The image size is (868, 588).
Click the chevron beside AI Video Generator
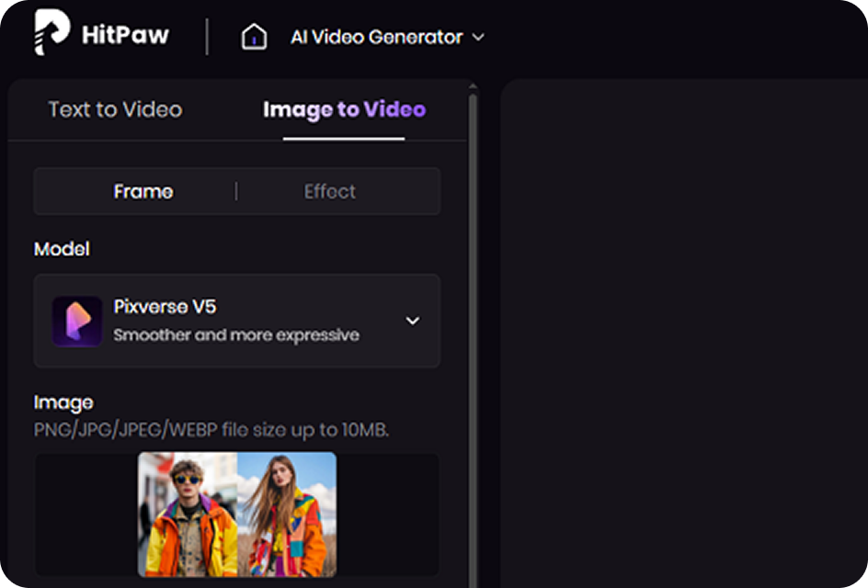click(x=478, y=38)
